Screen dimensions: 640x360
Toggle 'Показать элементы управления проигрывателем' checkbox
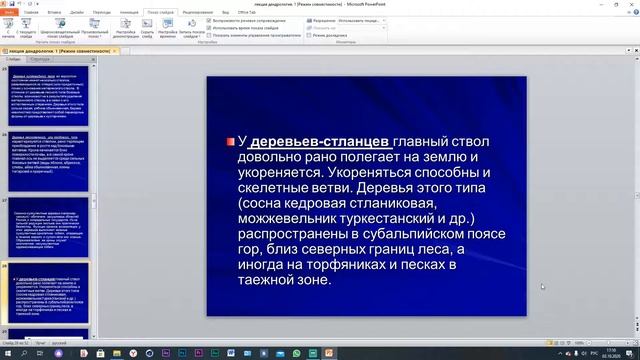[209, 36]
